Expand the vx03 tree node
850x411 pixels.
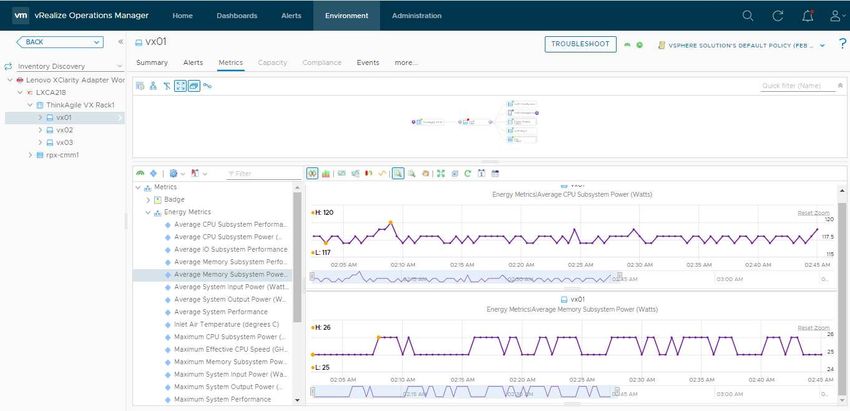click(x=40, y=143)
